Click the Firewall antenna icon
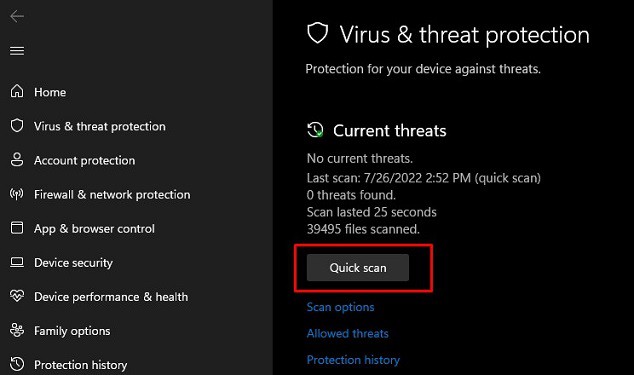This screenshot has height=375, width=634. click(17, 194)
